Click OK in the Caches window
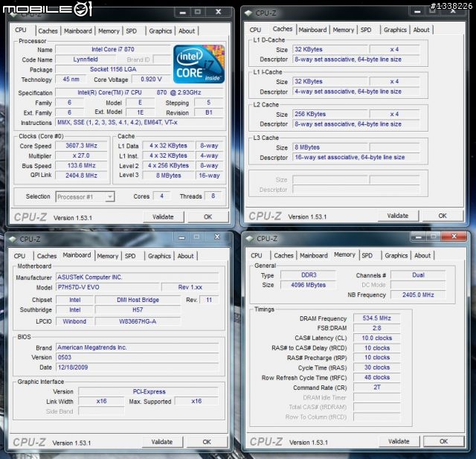The width and height of the screenshot is (476, 459). click(443, 216)
